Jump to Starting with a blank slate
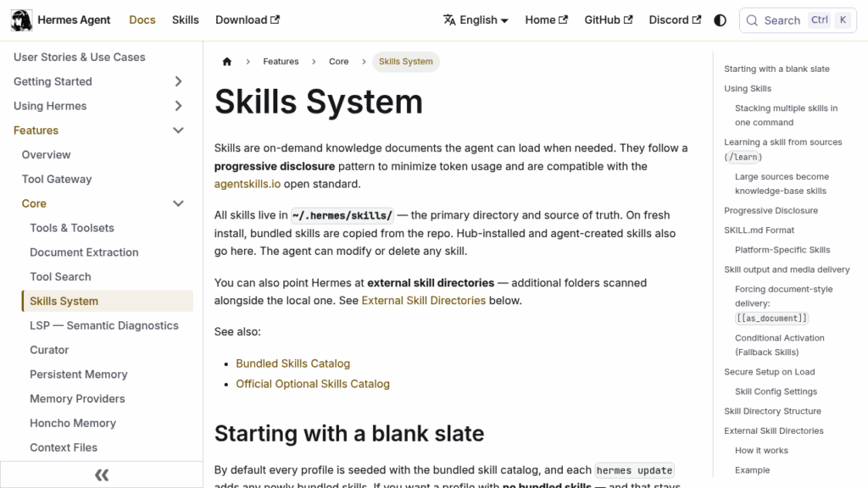This screenshot has height=488, width=868. (x=776, y=69)
